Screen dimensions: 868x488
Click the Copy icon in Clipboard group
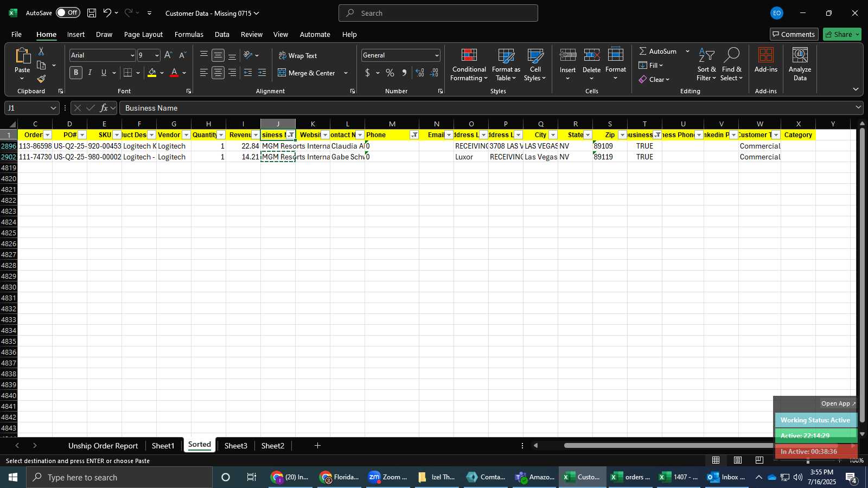41,66
